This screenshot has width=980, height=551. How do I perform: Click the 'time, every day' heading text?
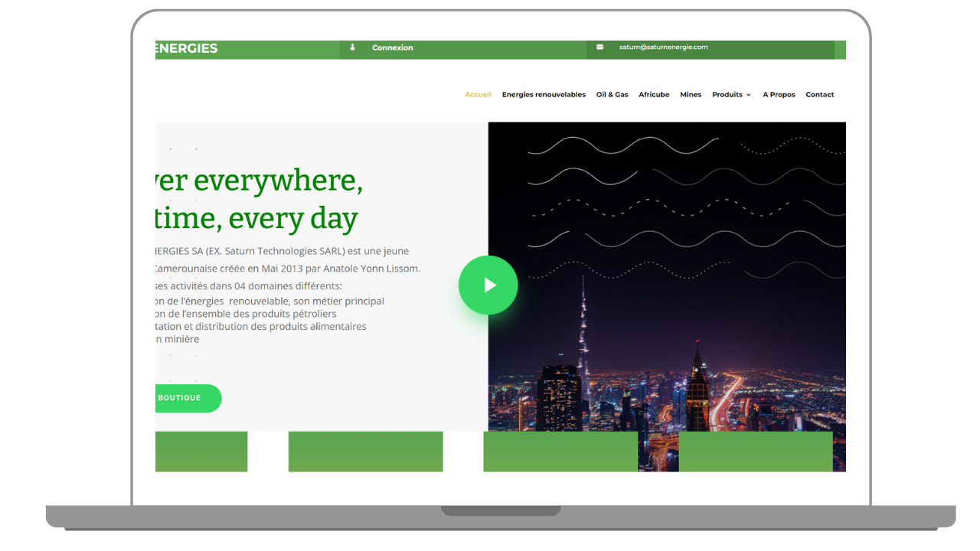pos(256,220)
